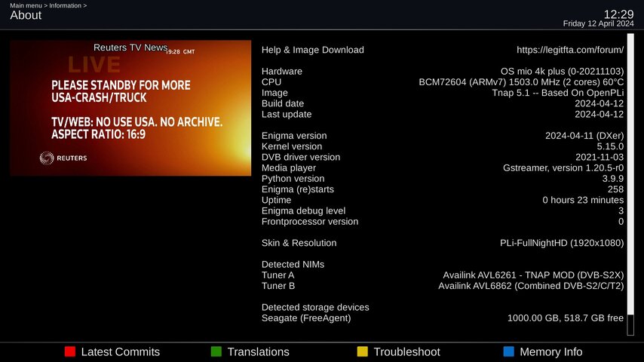Select the 'Build date' label
644x362 pixels.
(x=283, y=103)
